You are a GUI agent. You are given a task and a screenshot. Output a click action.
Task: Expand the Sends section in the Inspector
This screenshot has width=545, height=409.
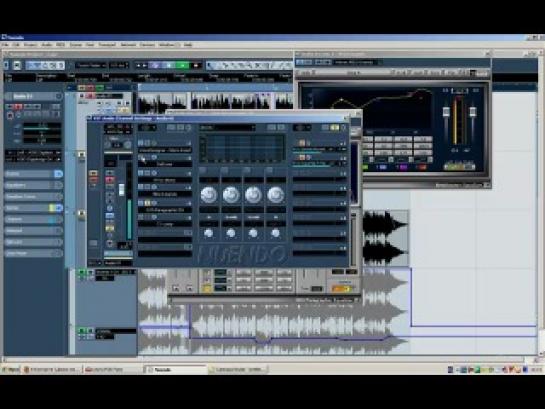34,208
